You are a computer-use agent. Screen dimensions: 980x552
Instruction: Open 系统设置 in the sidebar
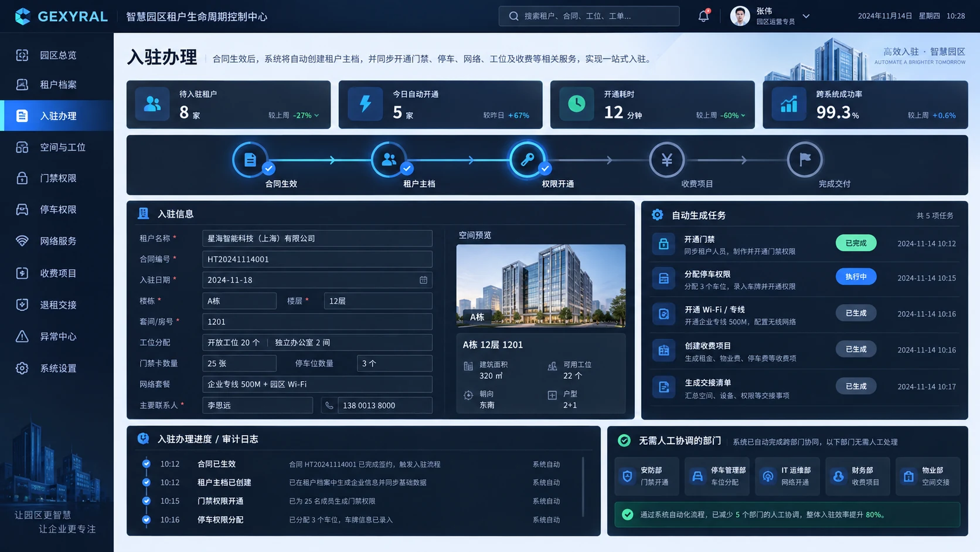(x=57, y=368)
